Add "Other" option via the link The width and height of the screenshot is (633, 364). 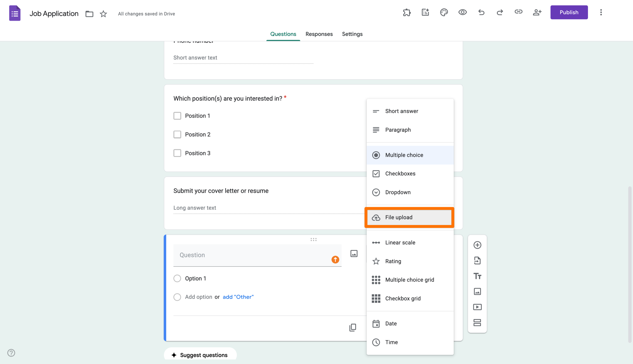pos(238,297)
